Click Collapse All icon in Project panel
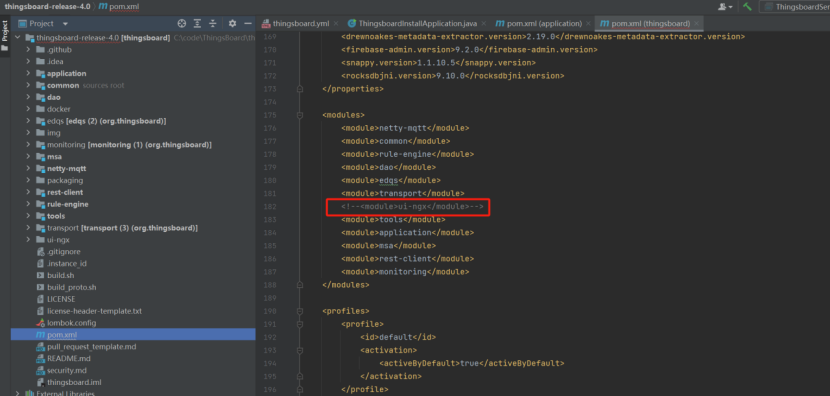 pyautogui.click(x=212, y=23)
